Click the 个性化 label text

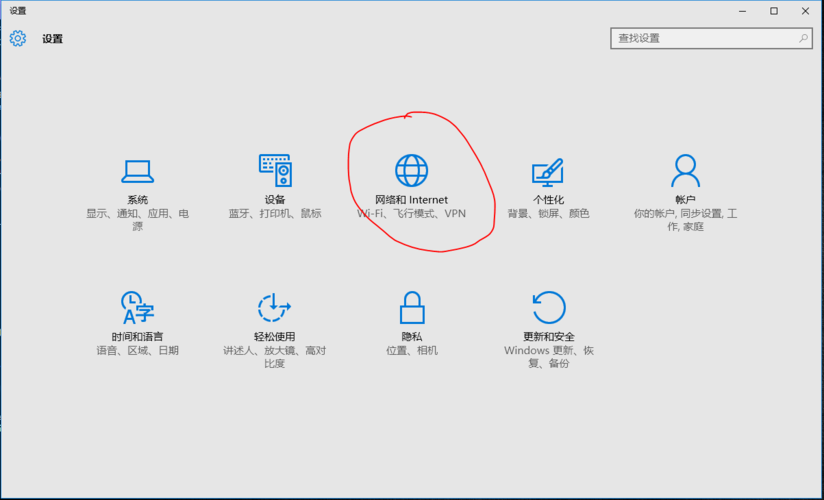[548, 200]
